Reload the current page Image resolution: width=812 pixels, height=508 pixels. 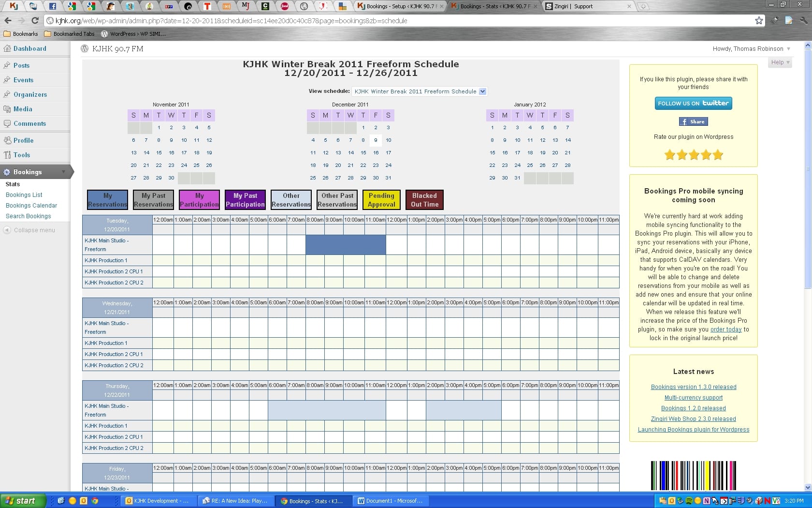[35, 20]
